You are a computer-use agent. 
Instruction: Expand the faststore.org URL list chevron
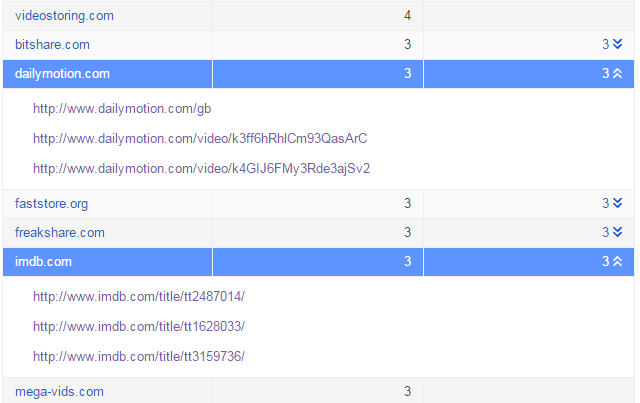coord(617,203)
